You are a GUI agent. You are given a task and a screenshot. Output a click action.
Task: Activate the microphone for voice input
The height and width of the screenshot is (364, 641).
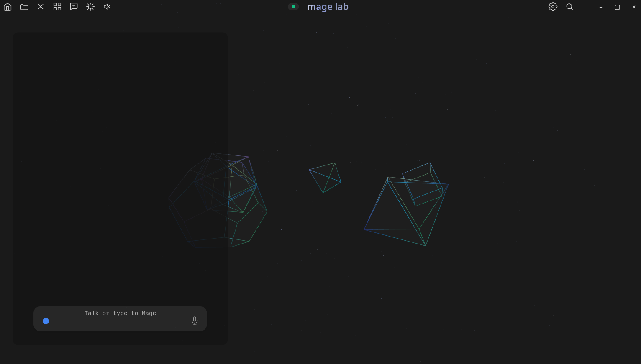tap(195, 321)
